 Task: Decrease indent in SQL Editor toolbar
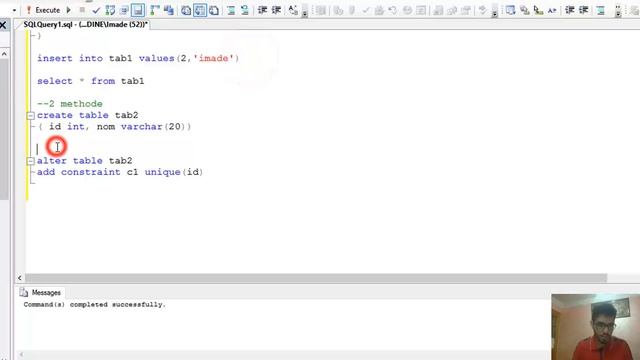[x=262, y=10]
